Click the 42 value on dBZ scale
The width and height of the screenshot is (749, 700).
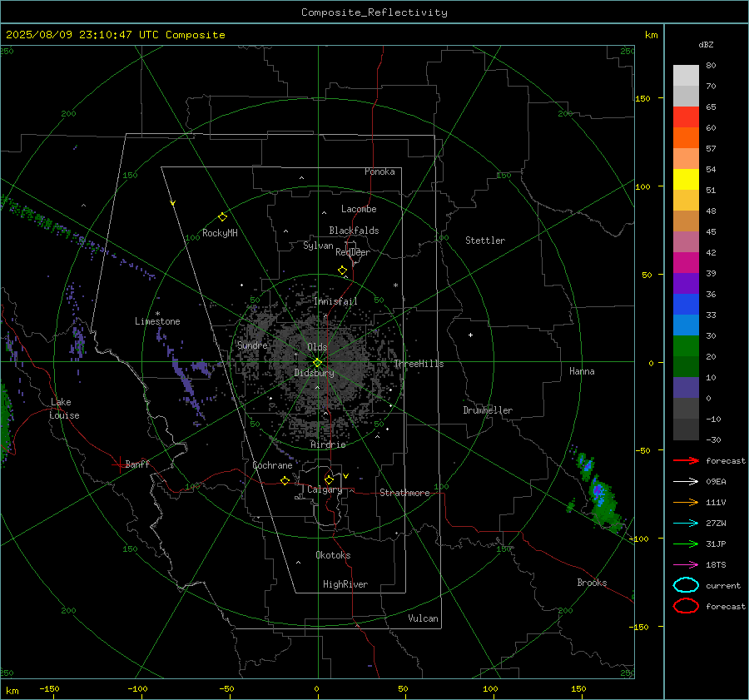pyautogui.click(x=711, y=253)
